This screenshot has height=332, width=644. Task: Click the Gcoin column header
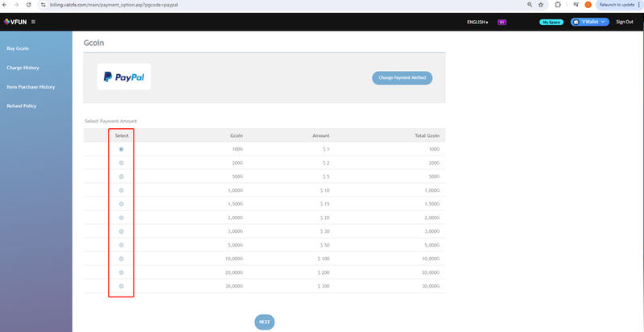coord(237,135)
